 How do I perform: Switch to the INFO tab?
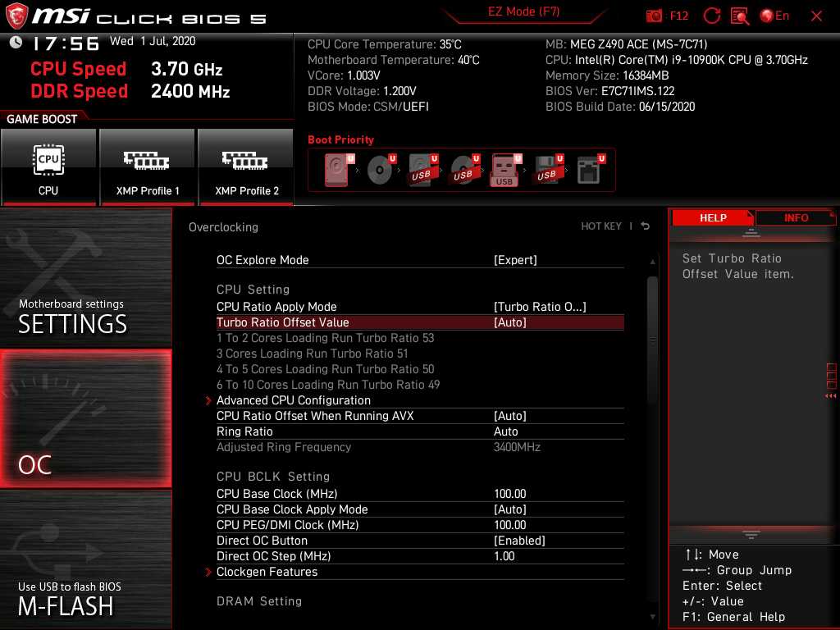[x=795, y=217]
